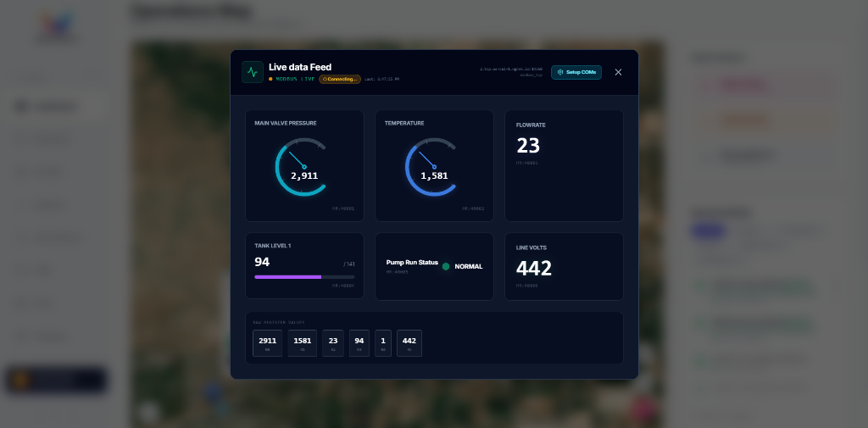Click the Temperature gauge dial
This screenshot has width=868, height=428.
[431, 167]
